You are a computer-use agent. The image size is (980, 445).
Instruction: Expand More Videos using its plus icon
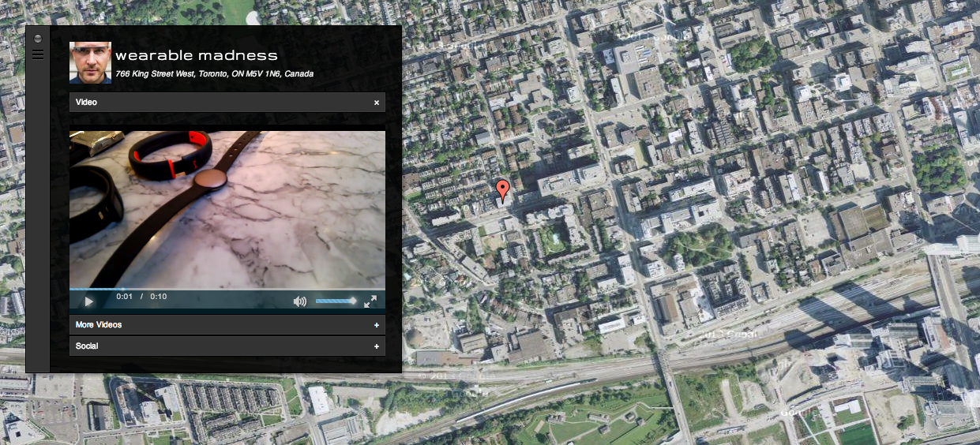click(x=377, y=325)
